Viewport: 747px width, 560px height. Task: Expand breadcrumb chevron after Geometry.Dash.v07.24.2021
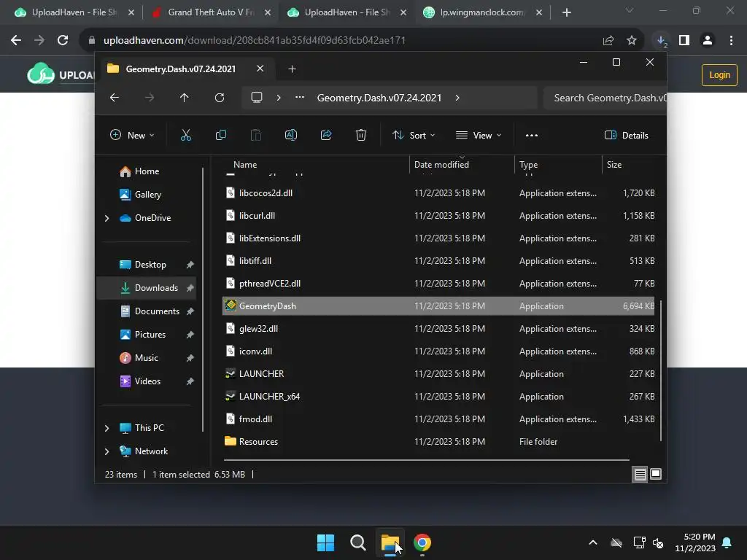pyautogui.click(x=457, y=98)
